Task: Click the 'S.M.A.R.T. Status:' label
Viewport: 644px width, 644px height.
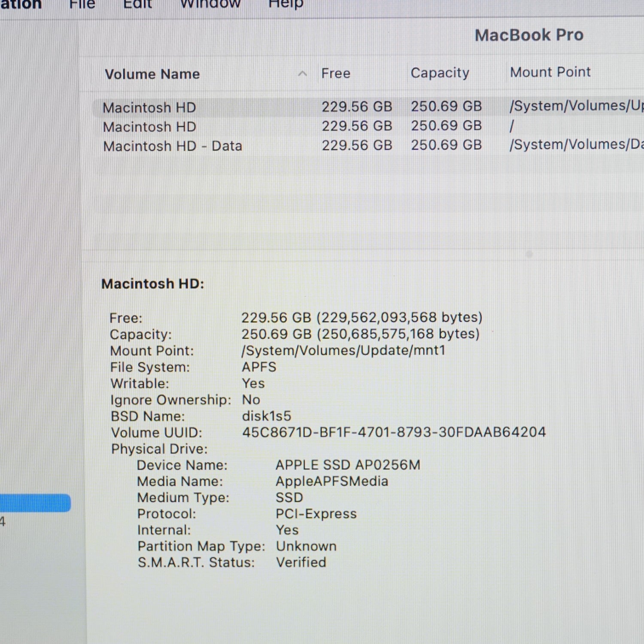Action: point(196,563)
